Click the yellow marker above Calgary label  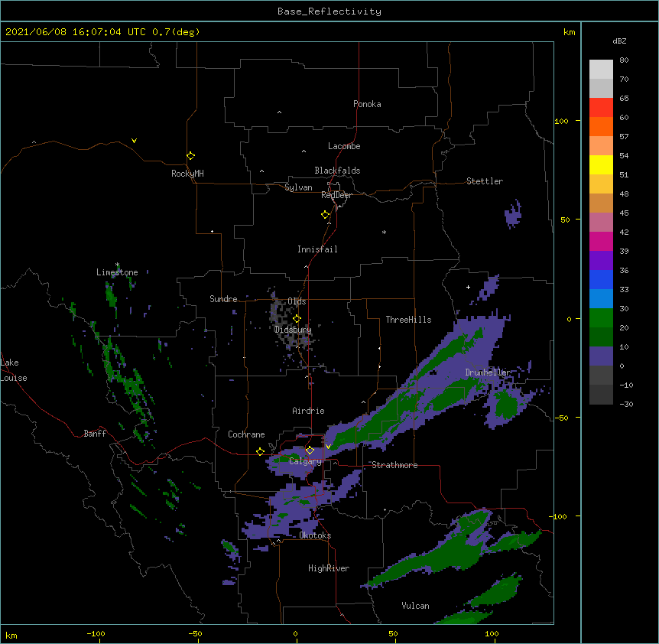pos(310,450)
